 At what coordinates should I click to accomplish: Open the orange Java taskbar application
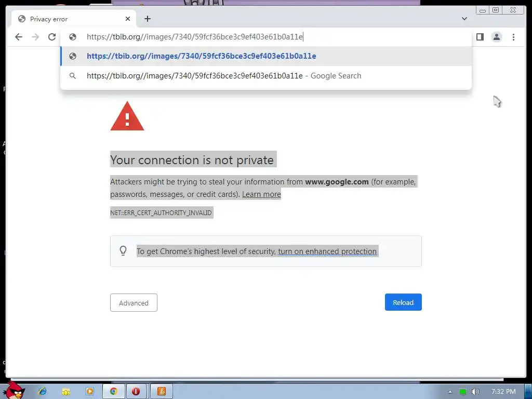[x=162, y=391]
